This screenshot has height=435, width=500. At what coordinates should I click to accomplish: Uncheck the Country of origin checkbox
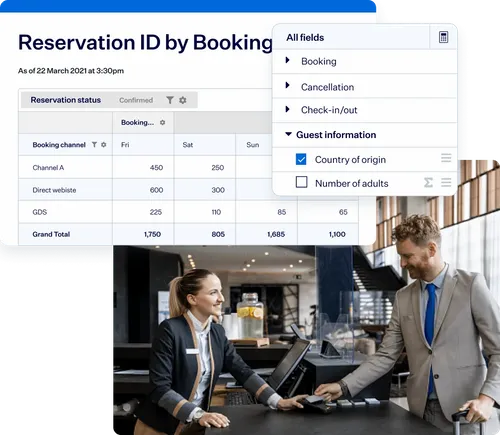click(301, 159)
